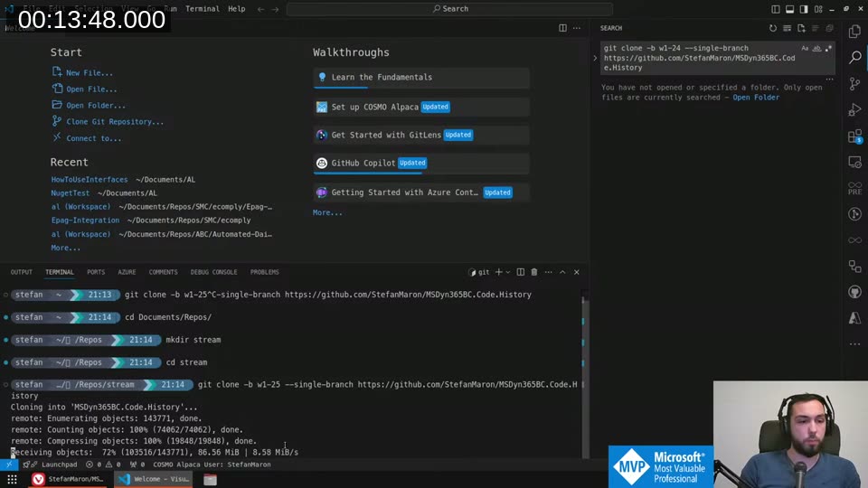This screenshot has height=488, width=868.
Task: Open the Terminal menu
Action: [202, 9]
